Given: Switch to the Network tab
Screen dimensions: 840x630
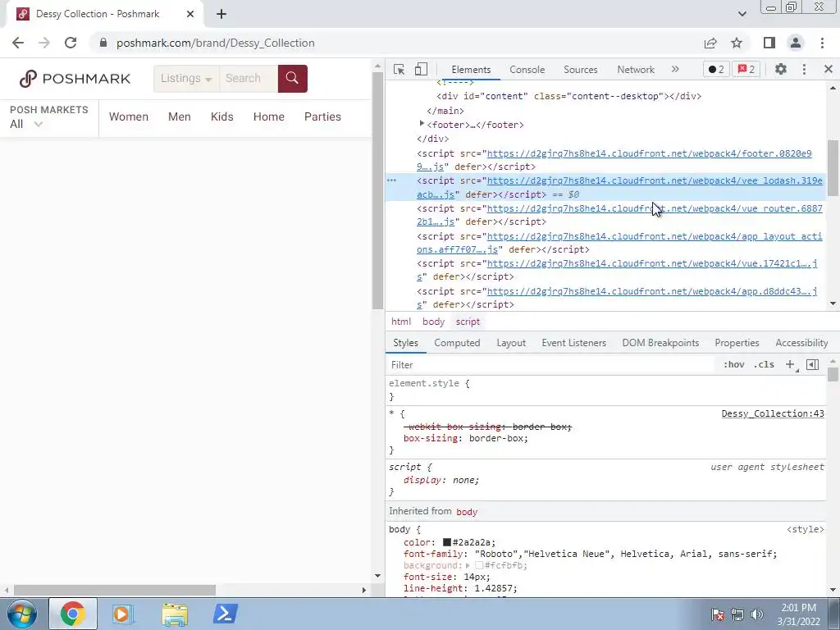Looking at the screenshot, I should (x=636, y=70).
